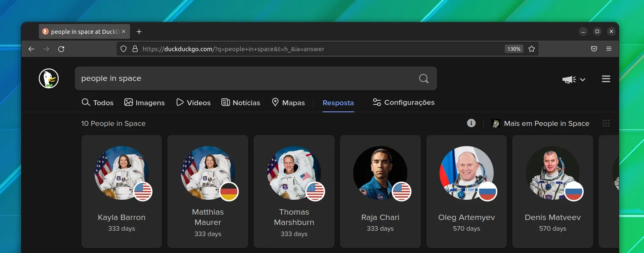Click the name 'Oleg Artemyev'
The height and width of the screenshot is (253, 644).
[466, 217]
